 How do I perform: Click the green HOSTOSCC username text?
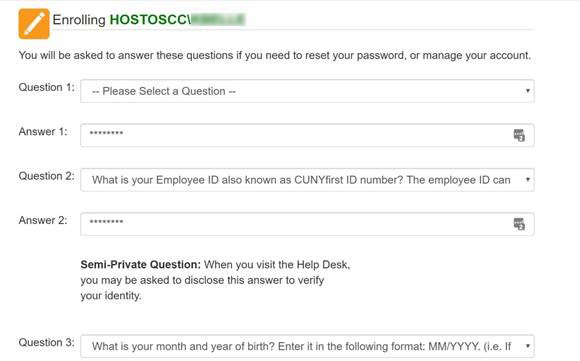(177, 20)
